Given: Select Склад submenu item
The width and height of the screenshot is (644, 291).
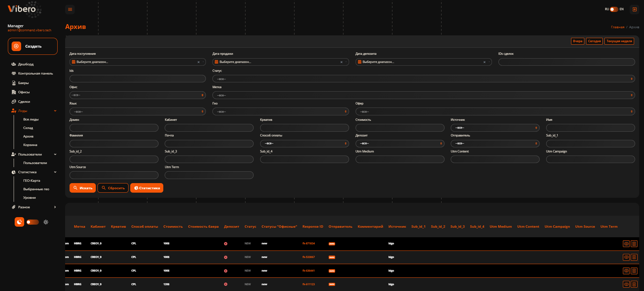Looking at the screenshot, I should coord(28,128).
